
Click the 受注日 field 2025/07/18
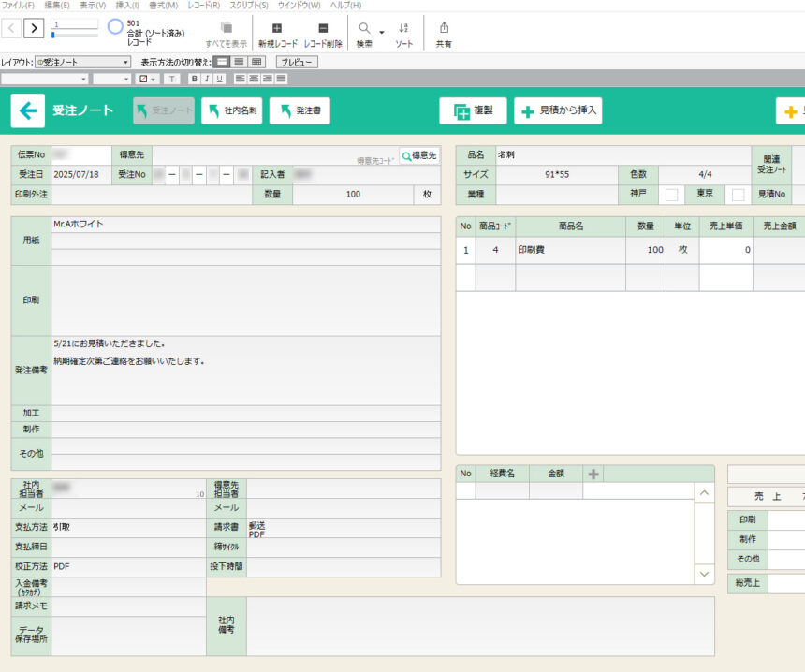pyautogui.click(x=81, y=174)
